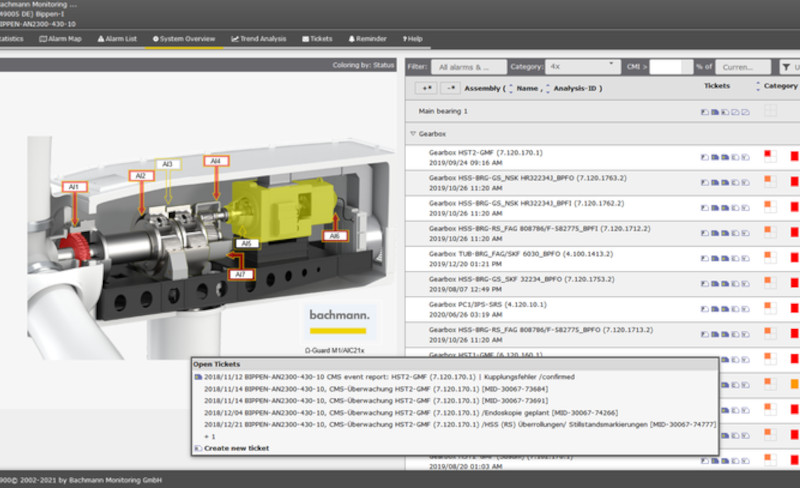Screen dimensions: 800x488
Task: Open ticket MID-30067-73684 in Open Tickets
Action: 376,389
